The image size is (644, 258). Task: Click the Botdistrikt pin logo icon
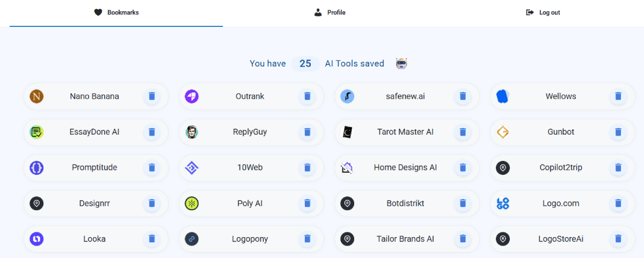coord(347,203)
